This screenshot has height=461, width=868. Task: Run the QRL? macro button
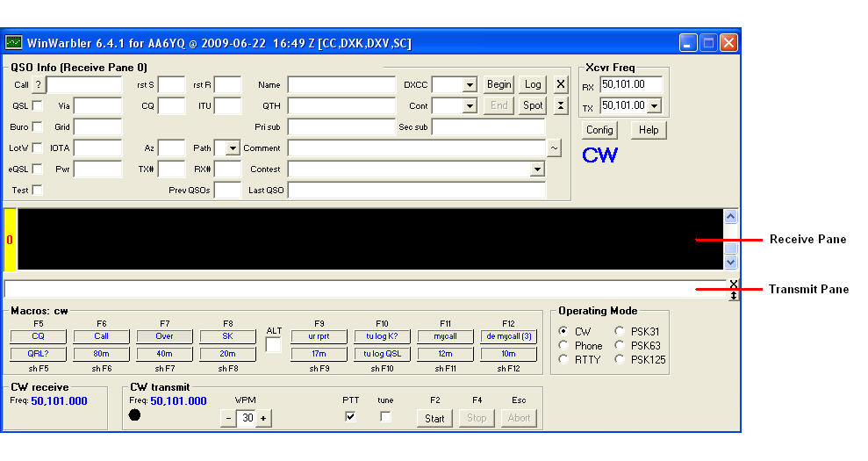pos(39,354)
